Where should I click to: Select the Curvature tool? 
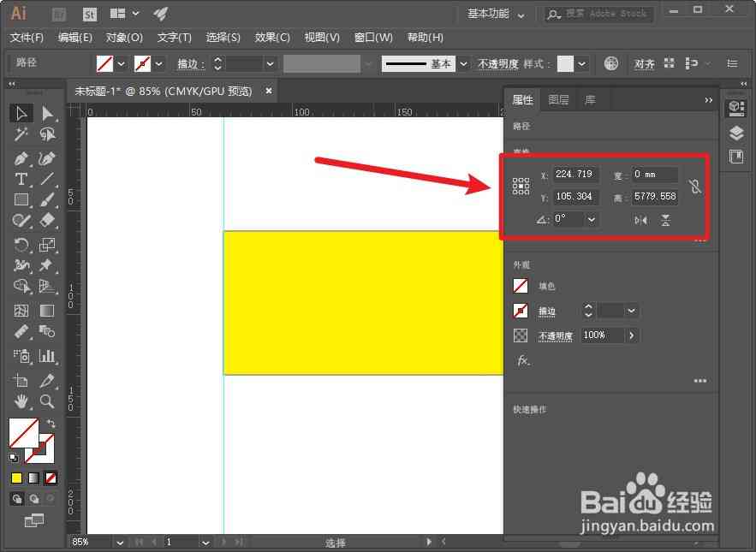[47, 158]
